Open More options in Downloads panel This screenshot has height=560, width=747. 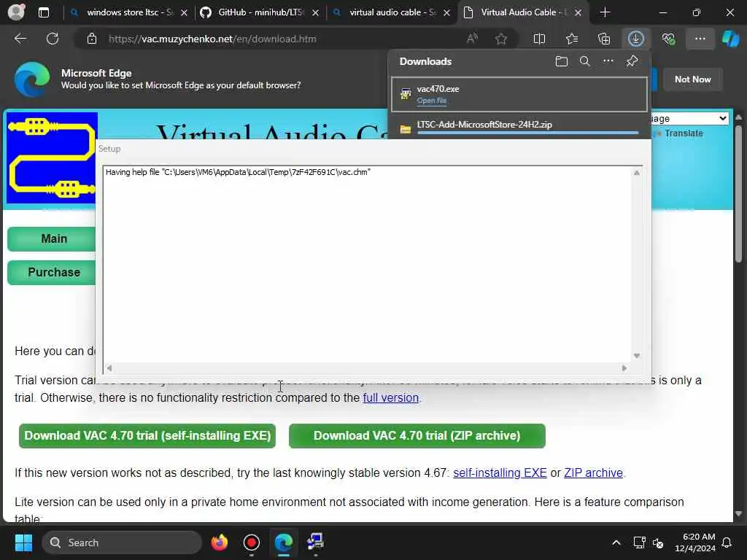[608, 61]
